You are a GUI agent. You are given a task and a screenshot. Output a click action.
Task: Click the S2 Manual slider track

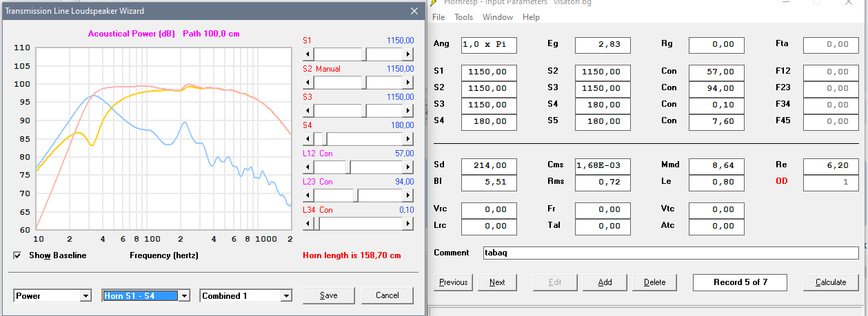(x=338, y=82)
